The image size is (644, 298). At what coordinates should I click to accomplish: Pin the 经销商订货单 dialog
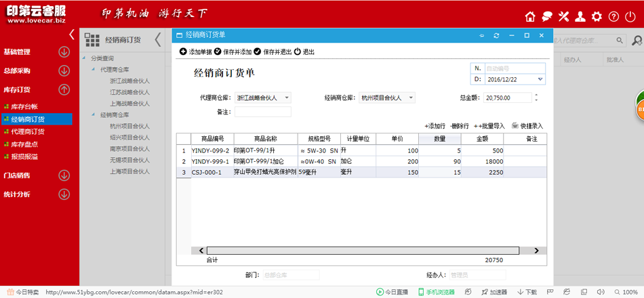coord(482,36)
